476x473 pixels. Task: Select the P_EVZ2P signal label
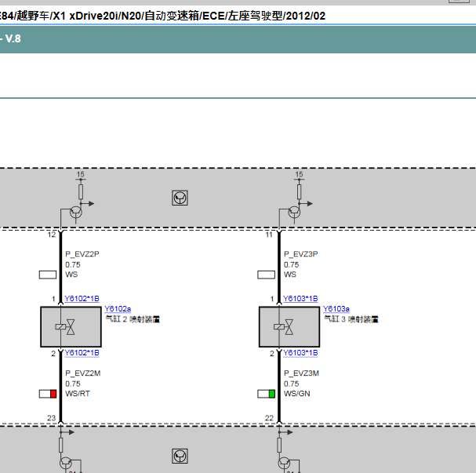click(x=82, y=254)
